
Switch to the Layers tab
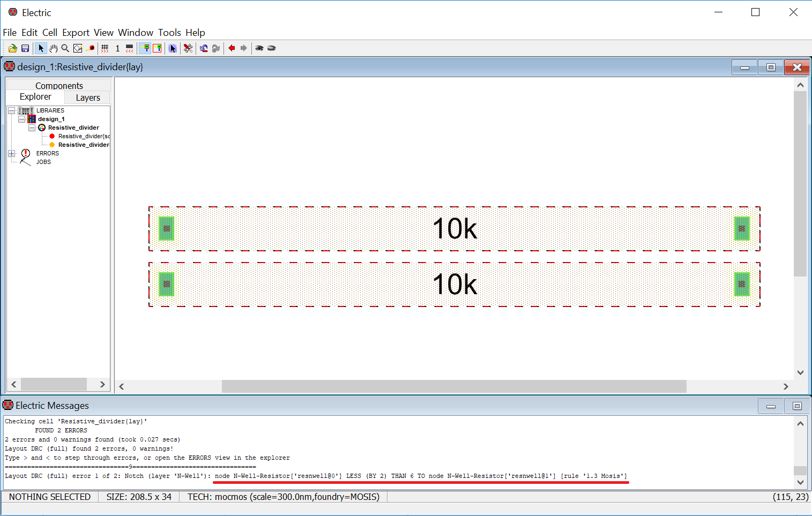88,98
